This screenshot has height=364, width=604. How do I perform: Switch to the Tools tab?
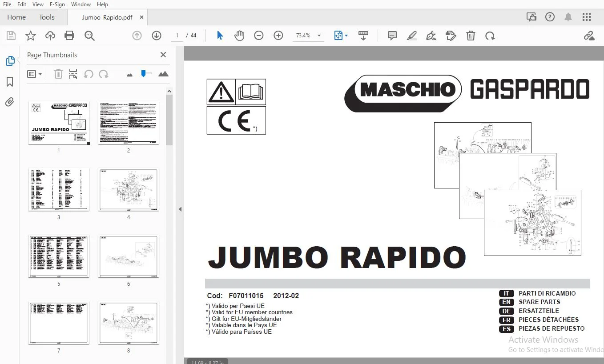[x=47, y=17]
